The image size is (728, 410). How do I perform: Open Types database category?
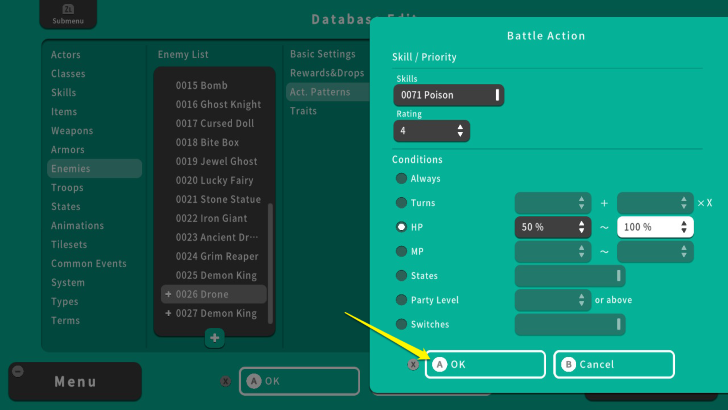(65, 302)
